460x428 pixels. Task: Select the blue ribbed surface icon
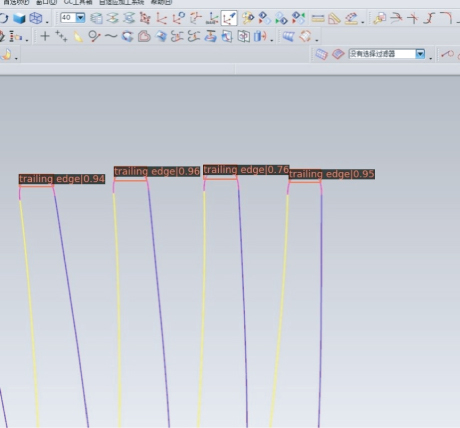(x=288, y=36)
